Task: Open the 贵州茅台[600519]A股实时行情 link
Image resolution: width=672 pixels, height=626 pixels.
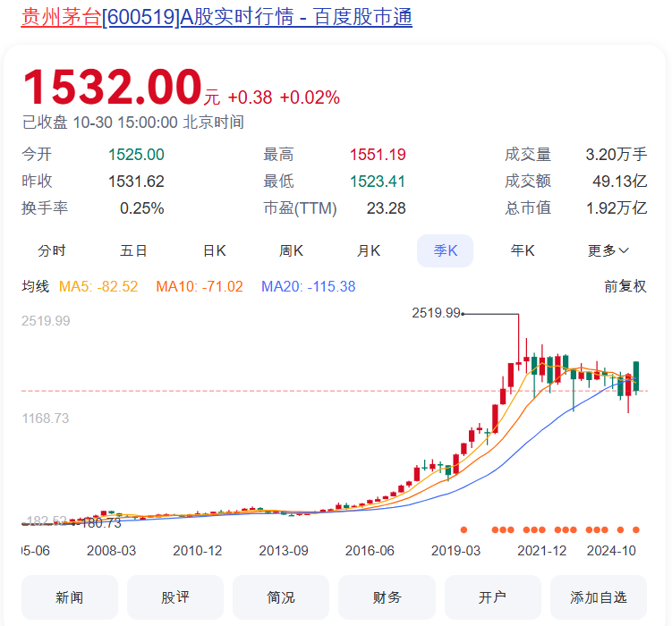Action: (217, 17)
